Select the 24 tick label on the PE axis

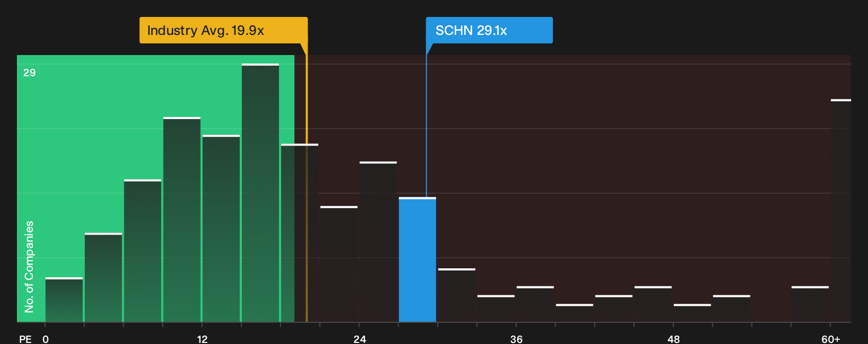pyautogui.click(x=360, y=339)
